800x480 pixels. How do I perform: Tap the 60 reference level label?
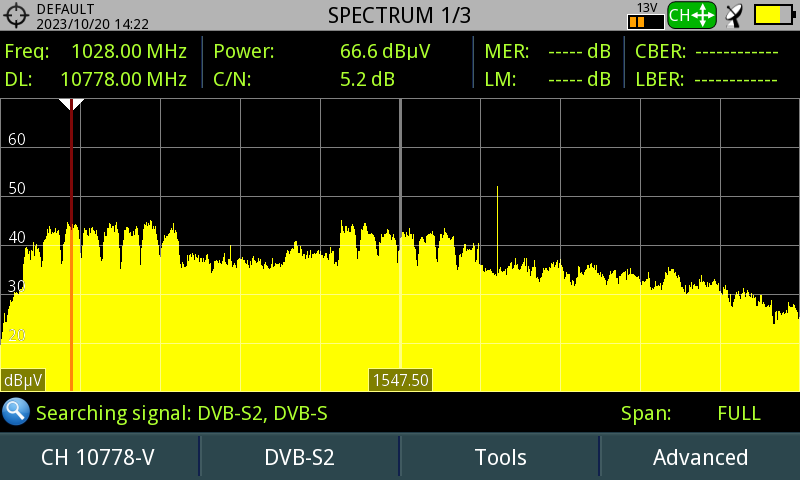coord(17,139)
